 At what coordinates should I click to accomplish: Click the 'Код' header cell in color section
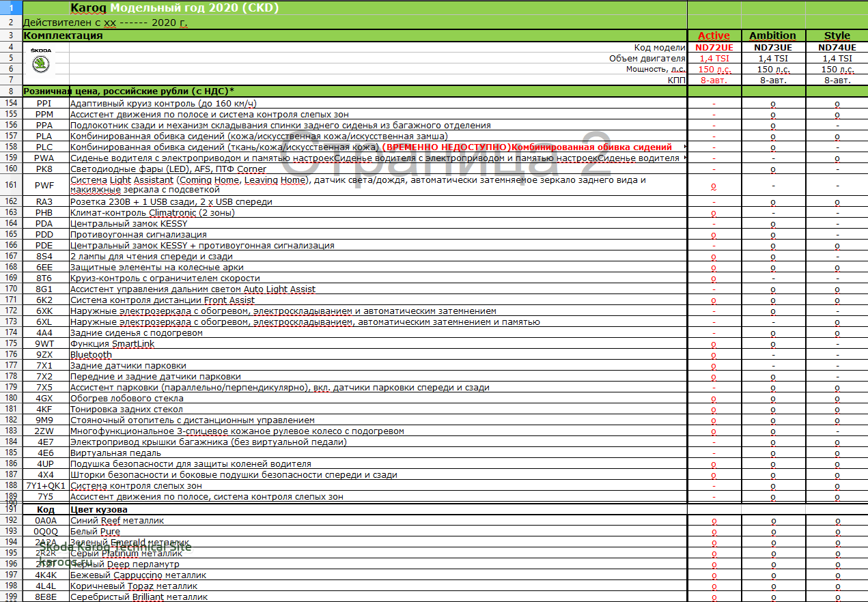[44, 509]
